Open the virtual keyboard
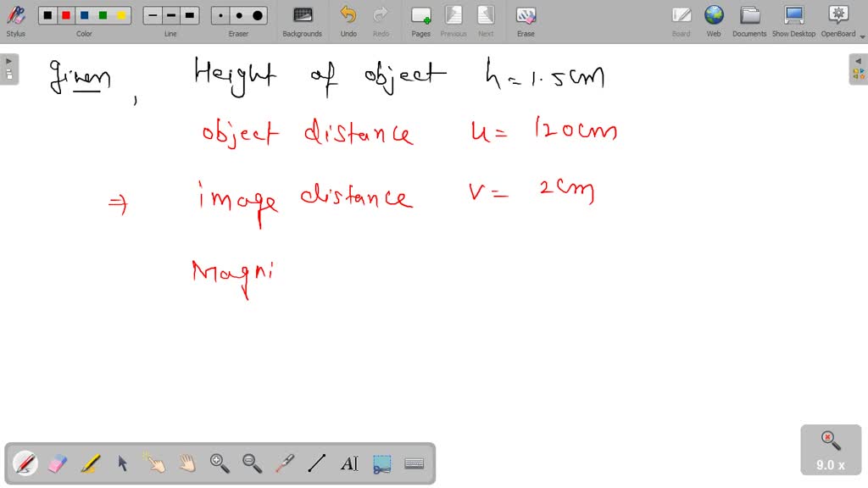This screenshot has height=488, width=868. (414, 463)
